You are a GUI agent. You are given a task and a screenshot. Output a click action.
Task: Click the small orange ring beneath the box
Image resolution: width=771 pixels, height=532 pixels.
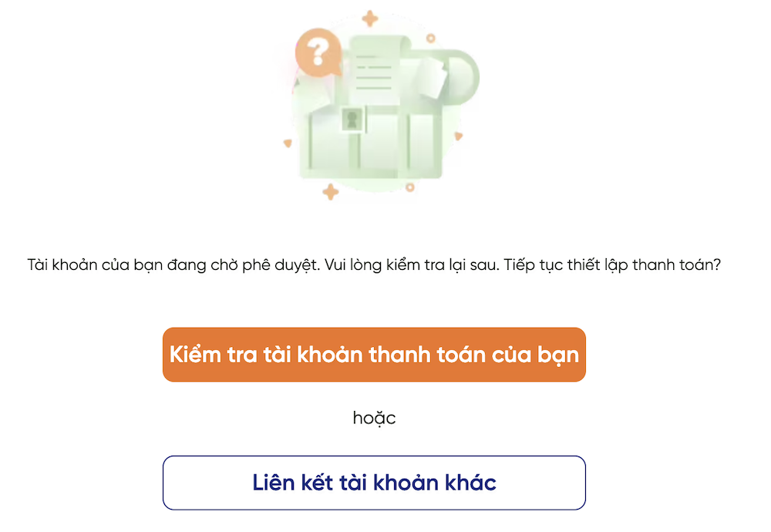coord(410,187)
